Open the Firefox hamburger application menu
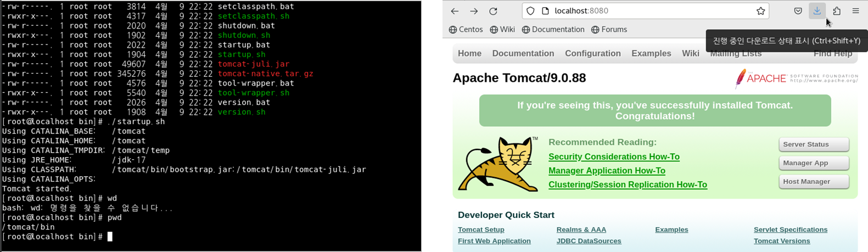The height and width of the screenshot is (252, 868). pyautogui.click(x=856, y=11)
